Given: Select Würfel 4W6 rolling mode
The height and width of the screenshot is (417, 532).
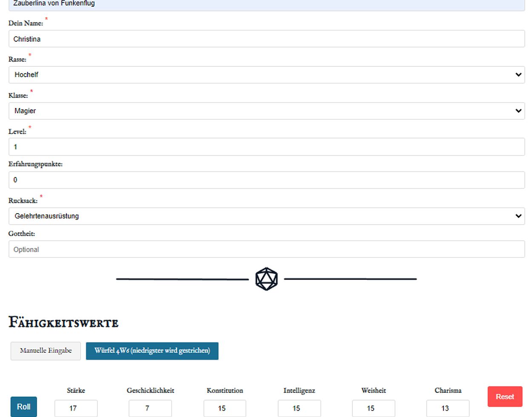Looking at the screenshot, I should pos(152,351).
